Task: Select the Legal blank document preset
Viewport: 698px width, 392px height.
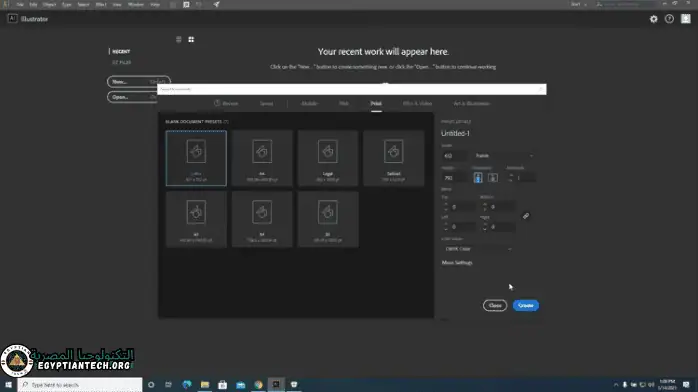Action: pos(328,158)
